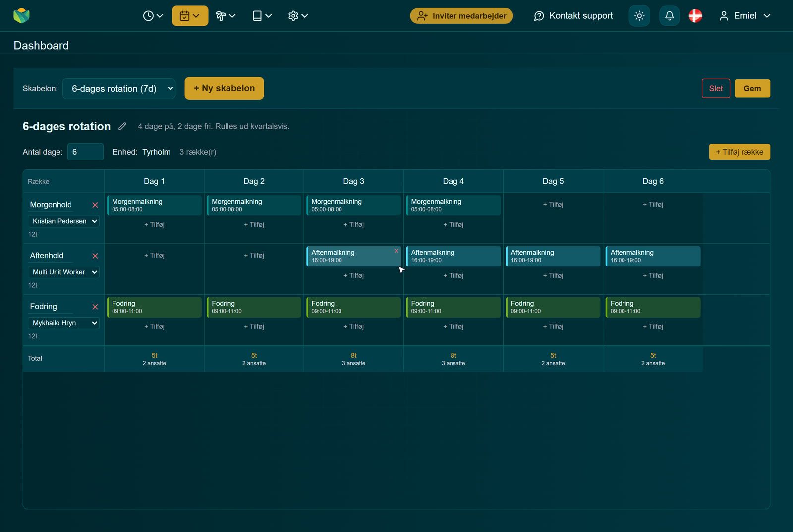Open the Emiel user account menu
Image resolution: width=793 pixels, height=532 pixels.
[745, 16]
